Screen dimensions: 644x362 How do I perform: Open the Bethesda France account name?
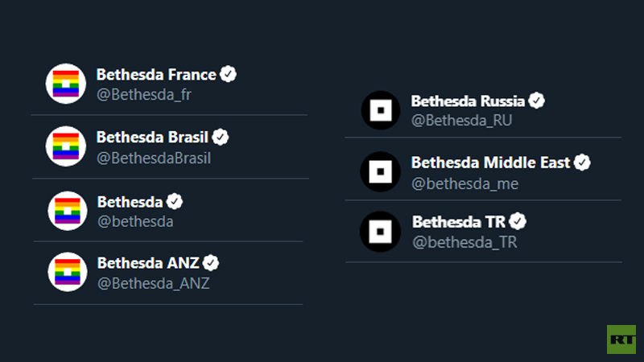click(156, 75)
